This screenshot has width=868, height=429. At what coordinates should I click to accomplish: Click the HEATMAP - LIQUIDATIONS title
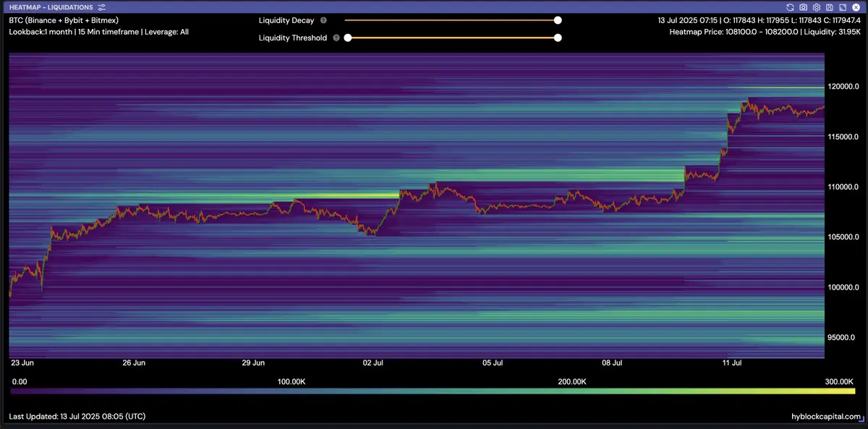click(x=51, y=7)
